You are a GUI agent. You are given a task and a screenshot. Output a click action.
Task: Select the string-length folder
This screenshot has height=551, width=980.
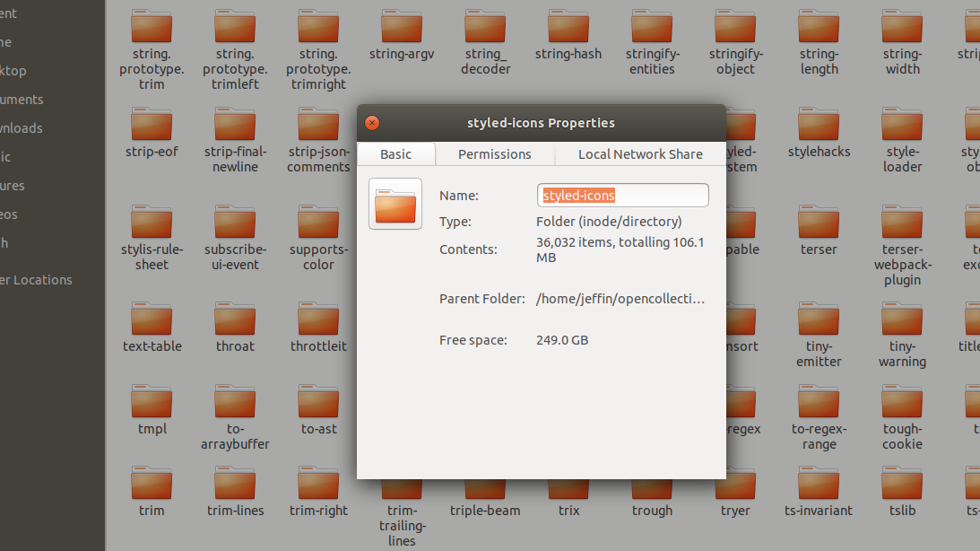(819, 42)
